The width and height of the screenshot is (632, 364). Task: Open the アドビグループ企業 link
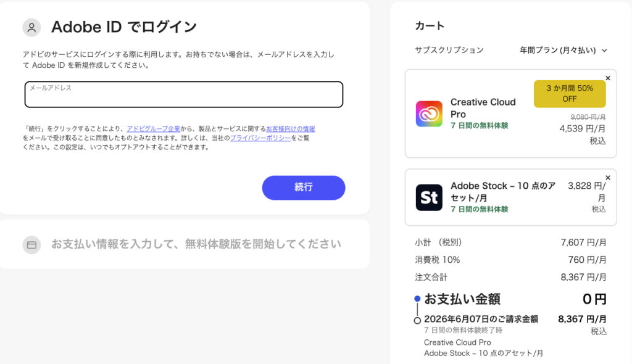click(154, 129)
